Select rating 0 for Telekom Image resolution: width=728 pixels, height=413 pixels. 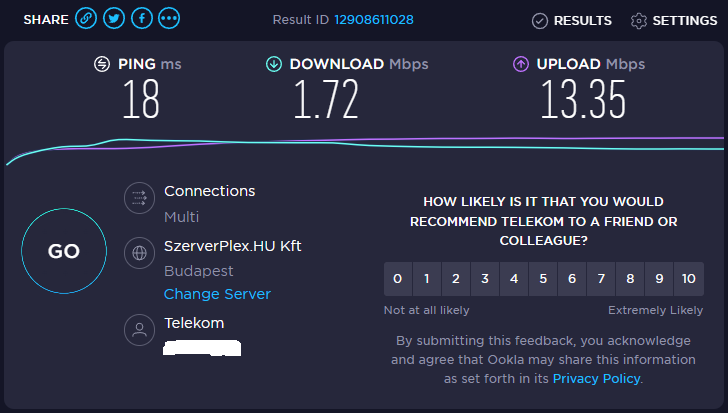coord(398,279)
